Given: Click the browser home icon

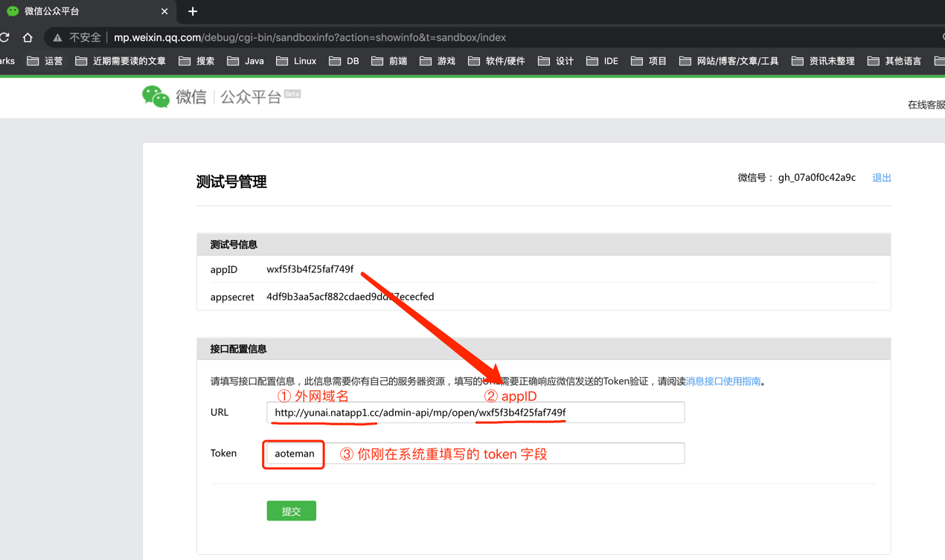Looking at the screenshot, I should click(27, 36).
